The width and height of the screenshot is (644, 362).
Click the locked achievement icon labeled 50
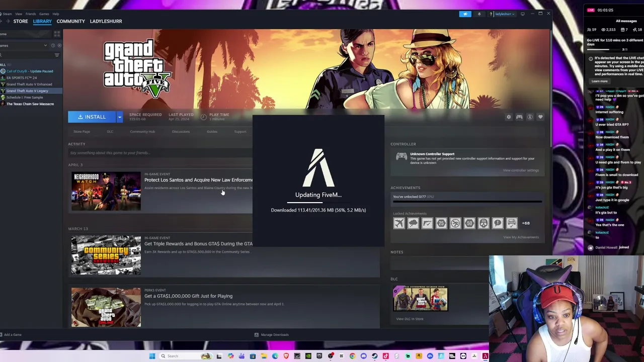point(469,223)
